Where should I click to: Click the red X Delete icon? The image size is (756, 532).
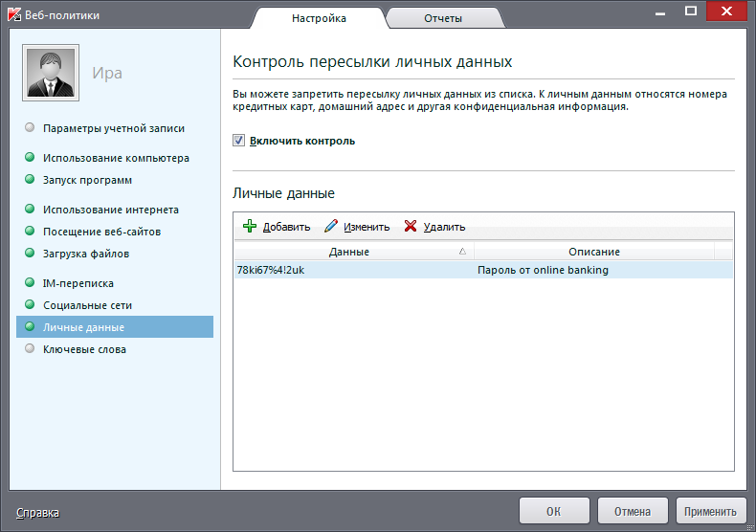click(x=411, y=227)
